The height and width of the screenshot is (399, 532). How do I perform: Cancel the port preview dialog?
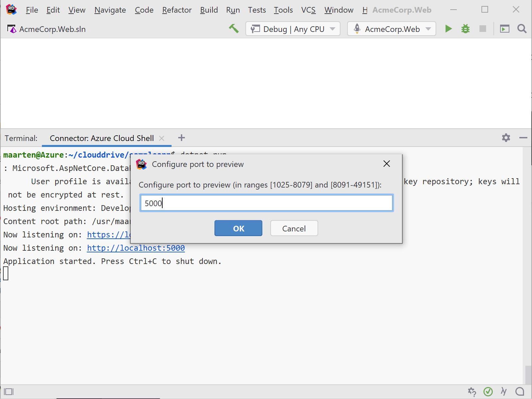[x=294, y=228]
